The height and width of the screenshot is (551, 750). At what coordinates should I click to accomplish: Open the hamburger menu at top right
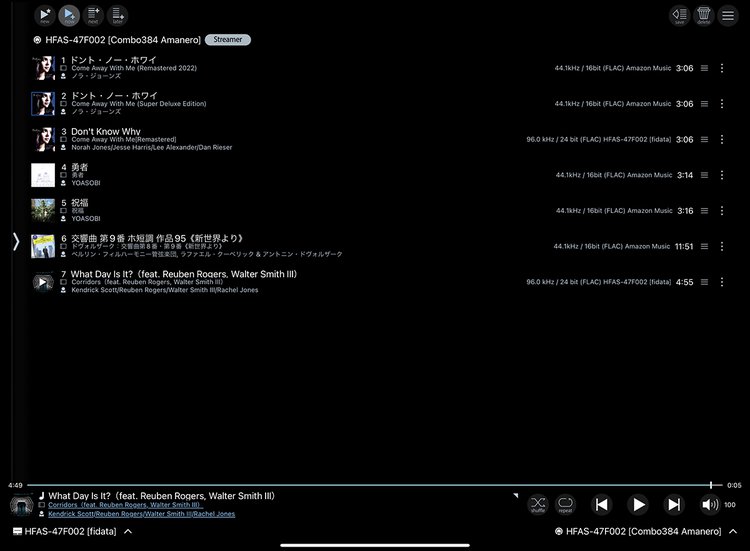click(728, 15)
